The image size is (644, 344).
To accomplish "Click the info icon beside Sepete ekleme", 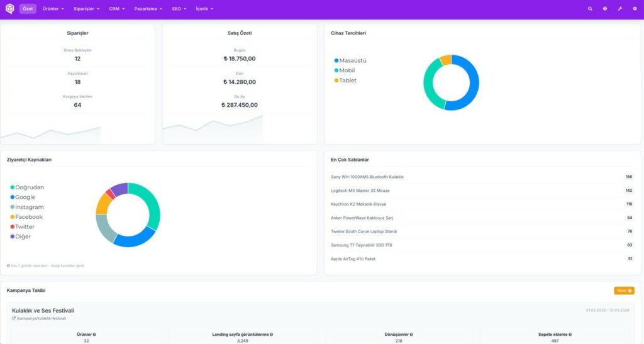I will point(570,335).
